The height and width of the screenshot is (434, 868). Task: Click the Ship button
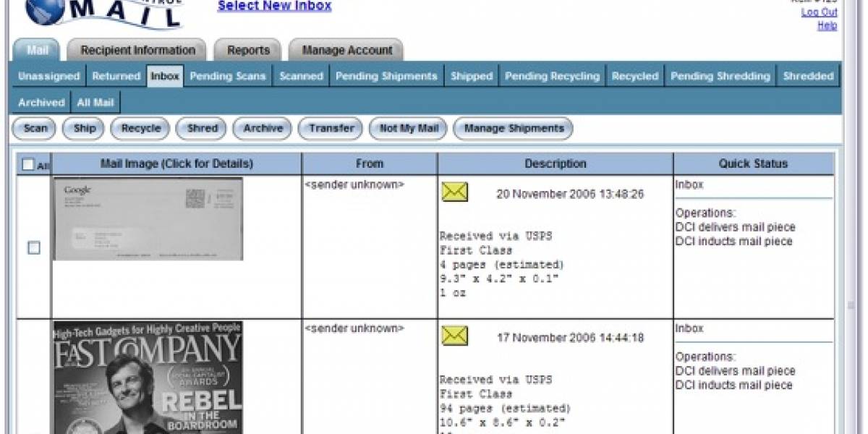click(x=85, y=128)
